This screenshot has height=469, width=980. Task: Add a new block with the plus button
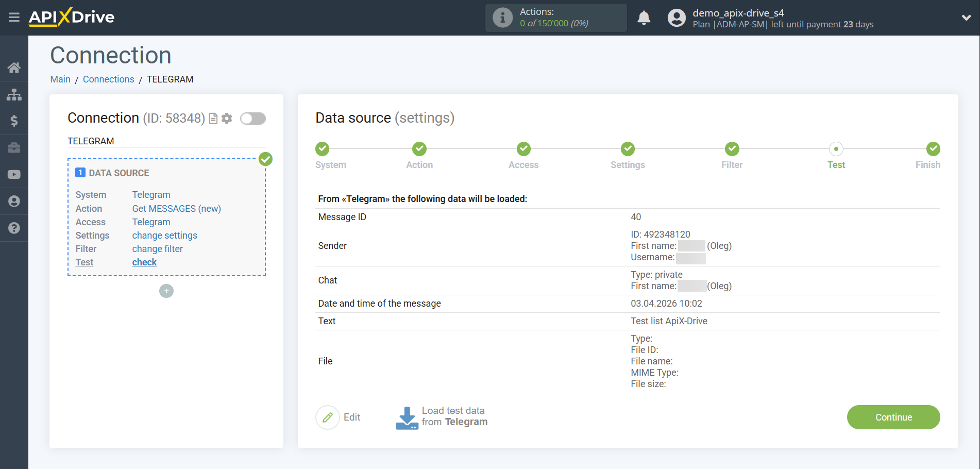tap(166, 291)
